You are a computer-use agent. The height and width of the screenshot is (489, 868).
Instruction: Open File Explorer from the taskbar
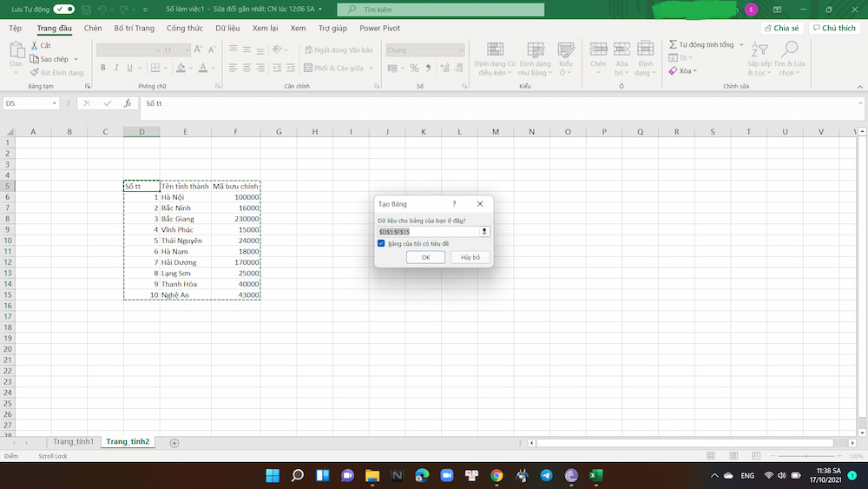372,475
